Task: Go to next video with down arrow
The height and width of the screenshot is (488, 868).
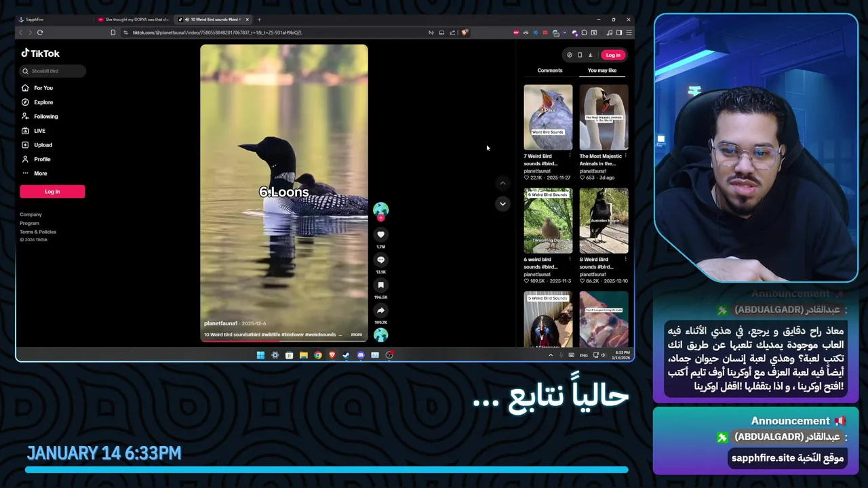Action: 502,203
